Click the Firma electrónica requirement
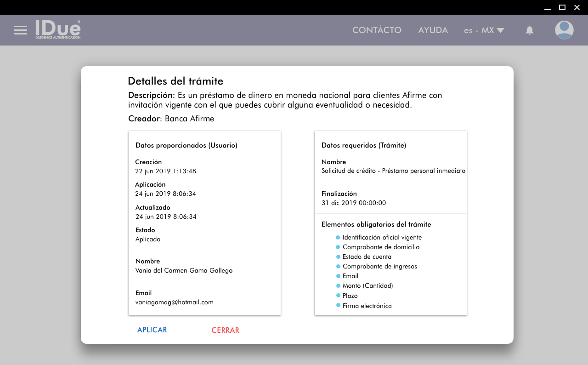The height and width of the screenshot is (365, 588). point(367,306)
